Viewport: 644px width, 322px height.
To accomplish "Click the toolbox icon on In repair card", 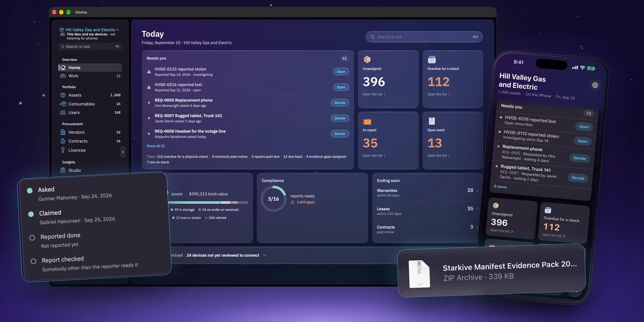I will 367,122.
